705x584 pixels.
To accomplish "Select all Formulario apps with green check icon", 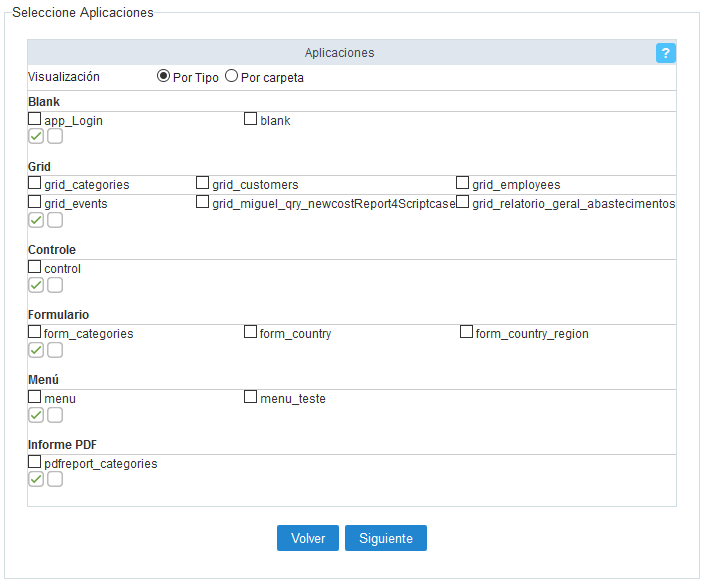I will (36, 350).
